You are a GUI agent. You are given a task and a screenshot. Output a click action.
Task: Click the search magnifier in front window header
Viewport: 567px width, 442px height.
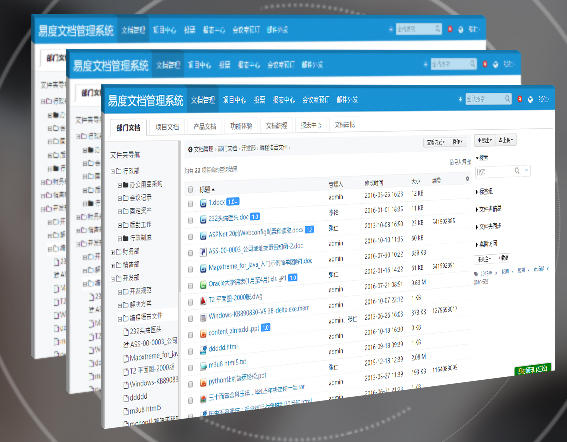507,98
